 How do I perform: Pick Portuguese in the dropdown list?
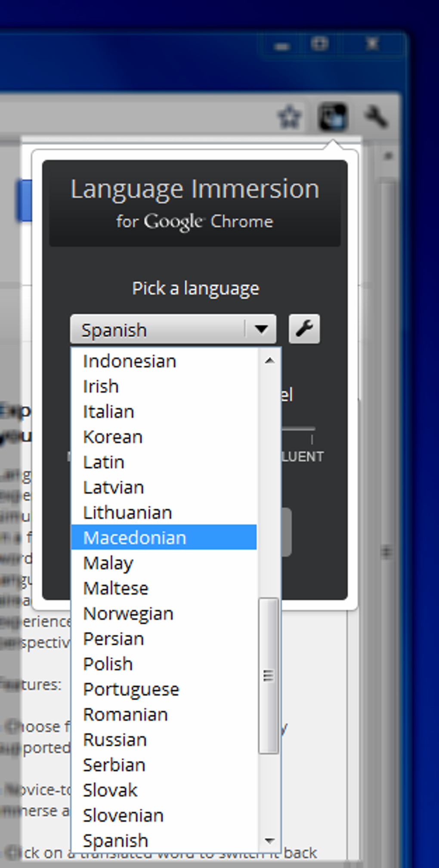coord(131,689)
